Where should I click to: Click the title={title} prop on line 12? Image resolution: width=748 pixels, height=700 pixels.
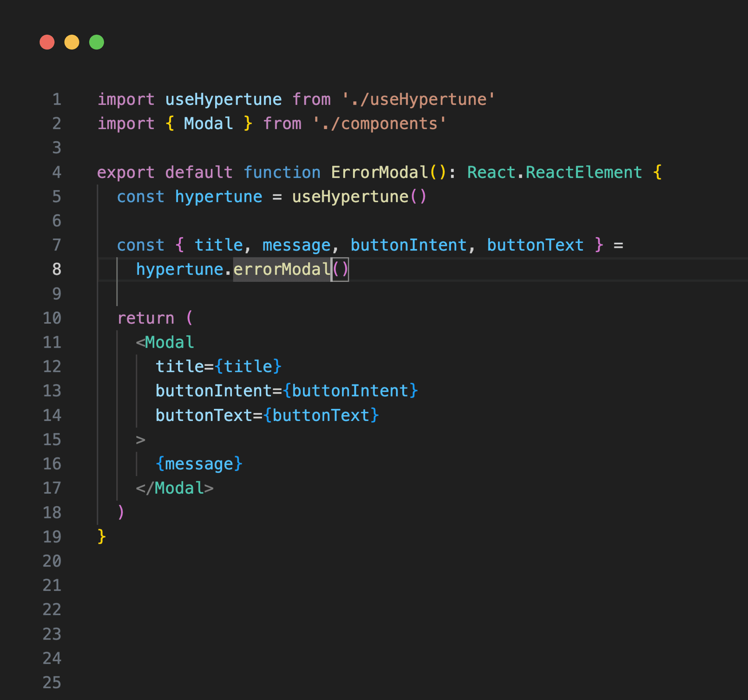pos(218,366)
